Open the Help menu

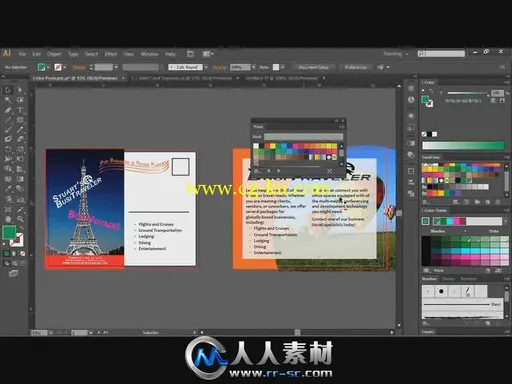pos(170,54)
